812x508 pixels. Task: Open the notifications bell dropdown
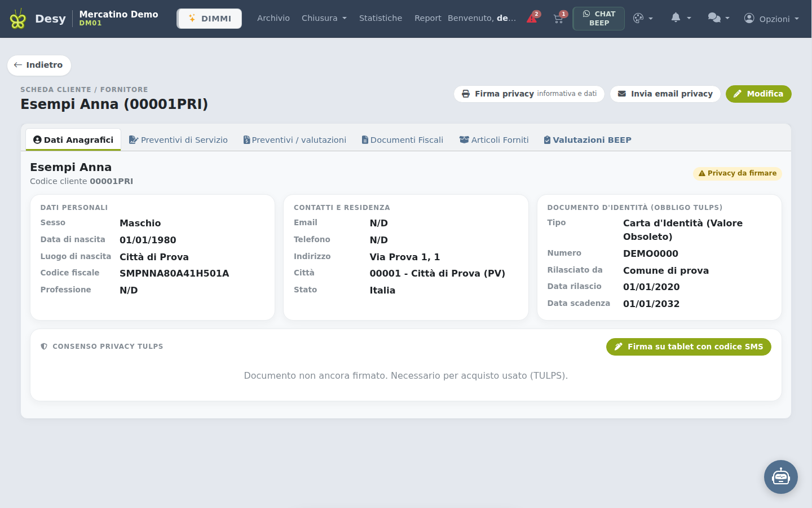681,18
